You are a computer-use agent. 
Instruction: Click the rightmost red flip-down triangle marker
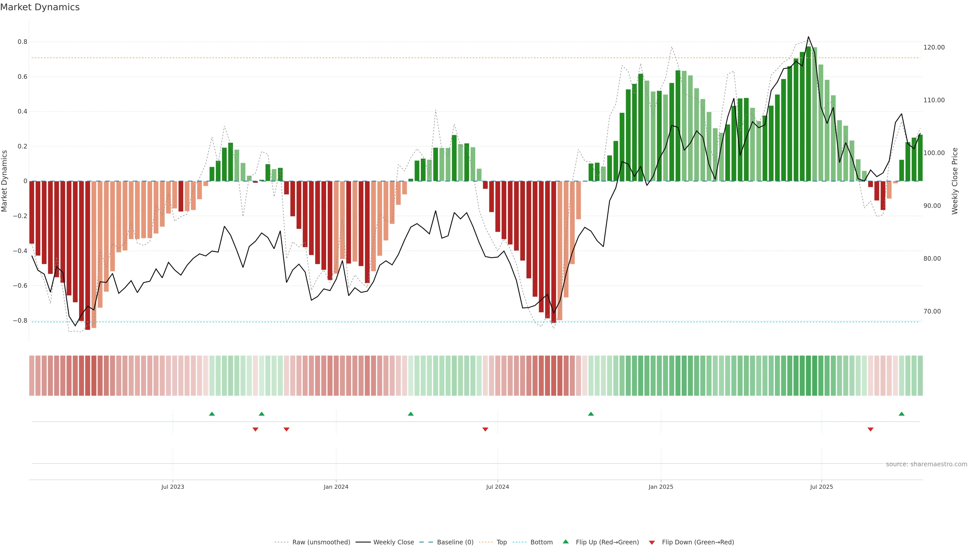(x=871, y=429)
